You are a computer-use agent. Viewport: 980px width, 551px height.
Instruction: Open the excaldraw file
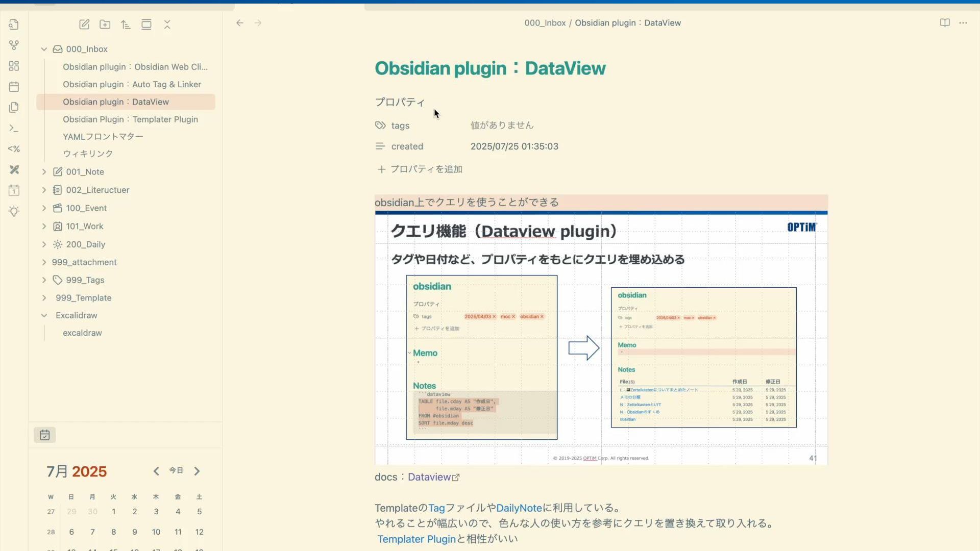pos(82,333)
